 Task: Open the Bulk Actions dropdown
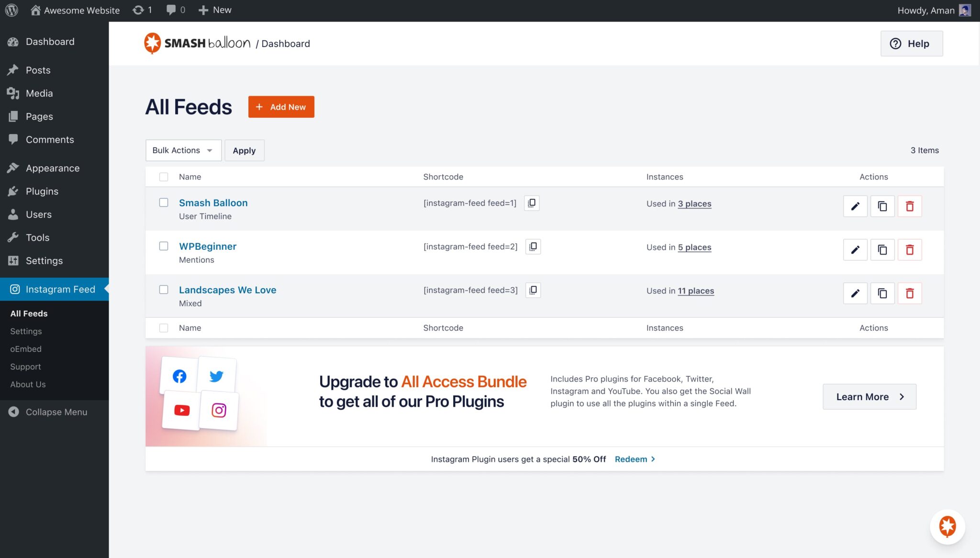pos(183,150)
